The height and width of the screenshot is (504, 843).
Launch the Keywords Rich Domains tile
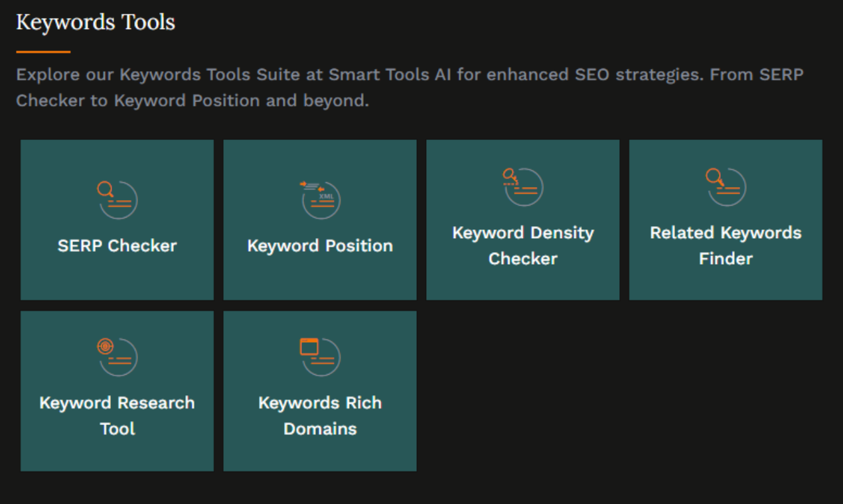pyautogui.click(x=320, y=454)
